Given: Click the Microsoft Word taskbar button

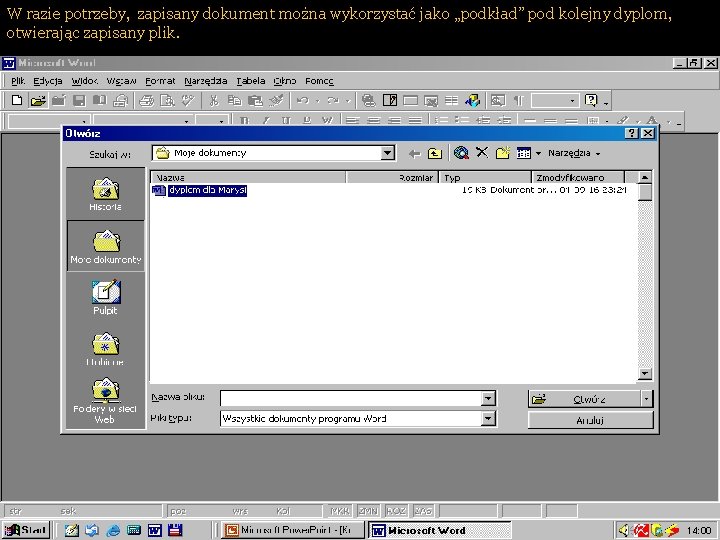Looking at the screenshot, I should 439,530.
